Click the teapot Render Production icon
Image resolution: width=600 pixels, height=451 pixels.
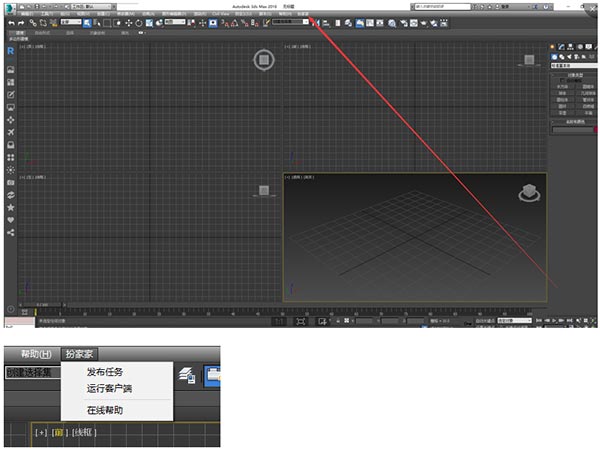(x=424, y=23)
